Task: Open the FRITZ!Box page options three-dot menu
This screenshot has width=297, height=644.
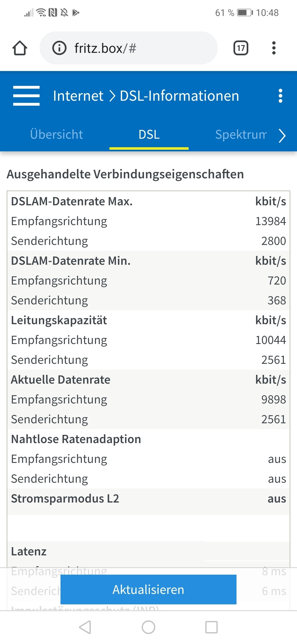Action: [x=280, y=96]
